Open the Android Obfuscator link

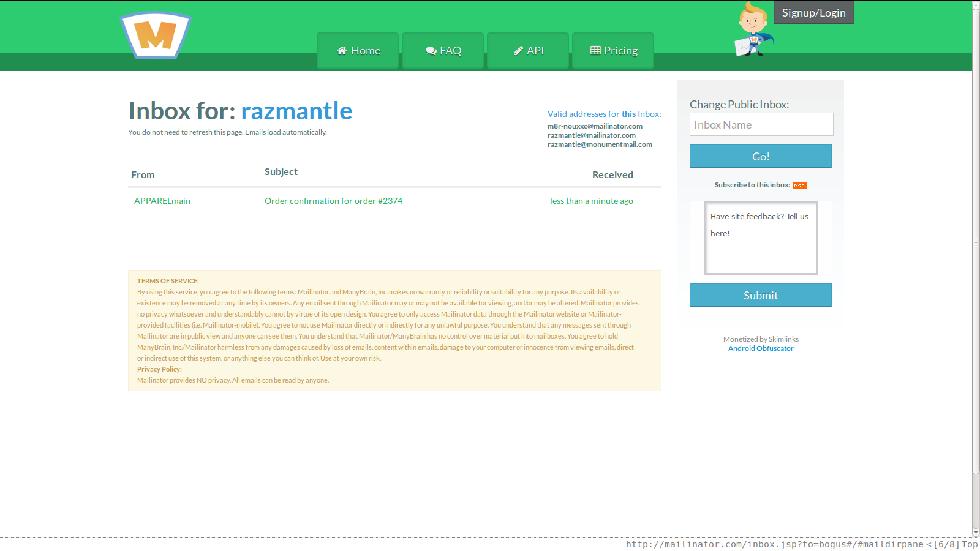click(x=761, y=348)
